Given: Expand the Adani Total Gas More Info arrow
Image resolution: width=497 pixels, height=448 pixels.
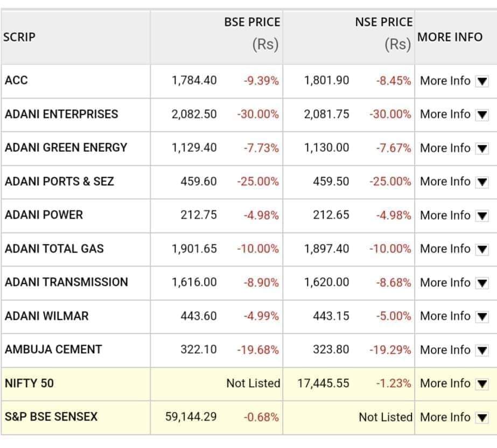Looking at the screenshot, I should 482,249.
